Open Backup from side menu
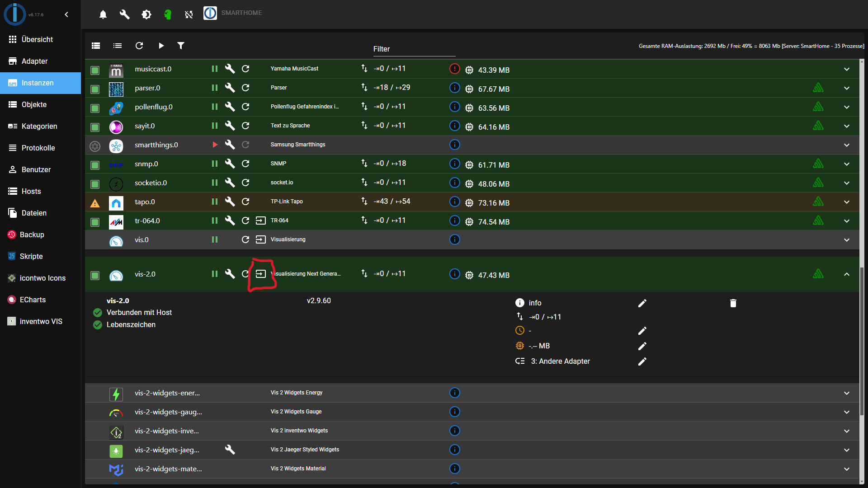Screen dimensions: 868x488 [x=32, y=235]
